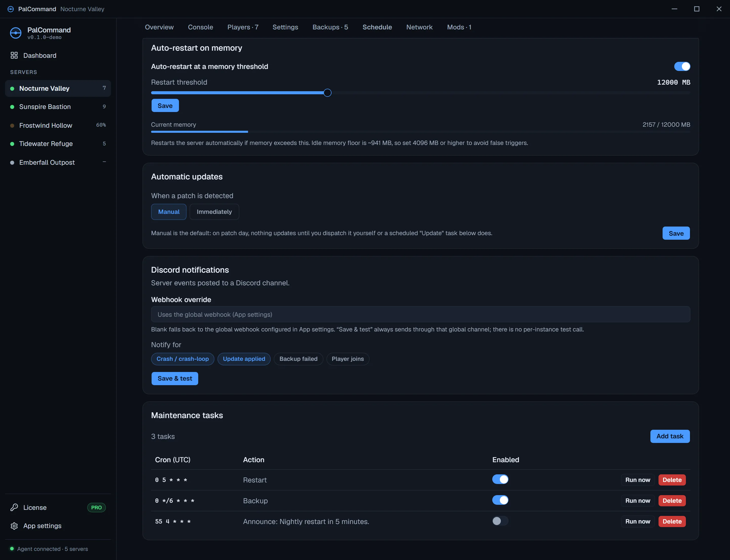Disable the Restart task toggle
The image size is (730, 560).
click(500, 479)
